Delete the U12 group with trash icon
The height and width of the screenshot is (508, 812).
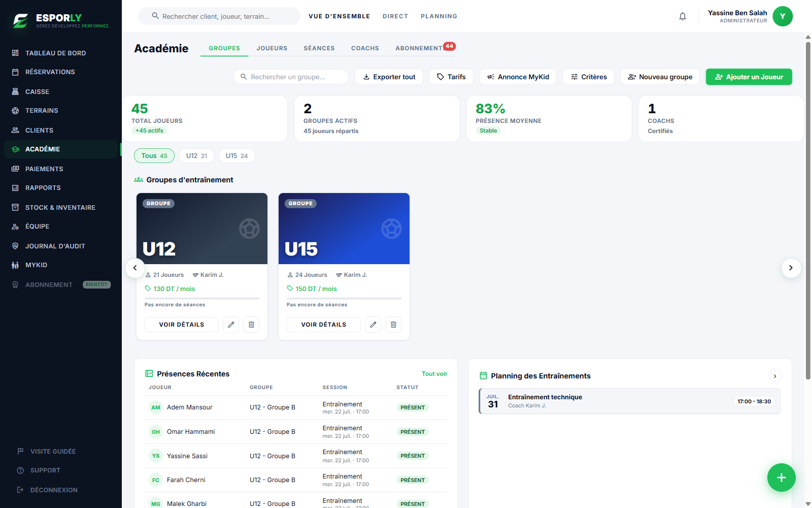tap(251, 325)
